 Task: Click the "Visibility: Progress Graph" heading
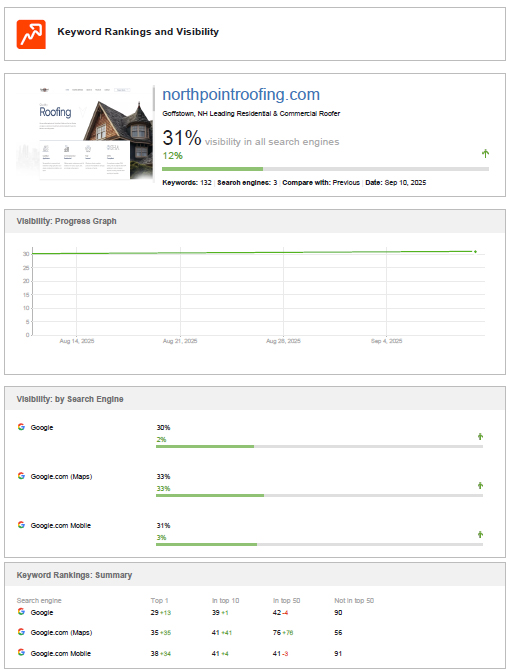66,221
